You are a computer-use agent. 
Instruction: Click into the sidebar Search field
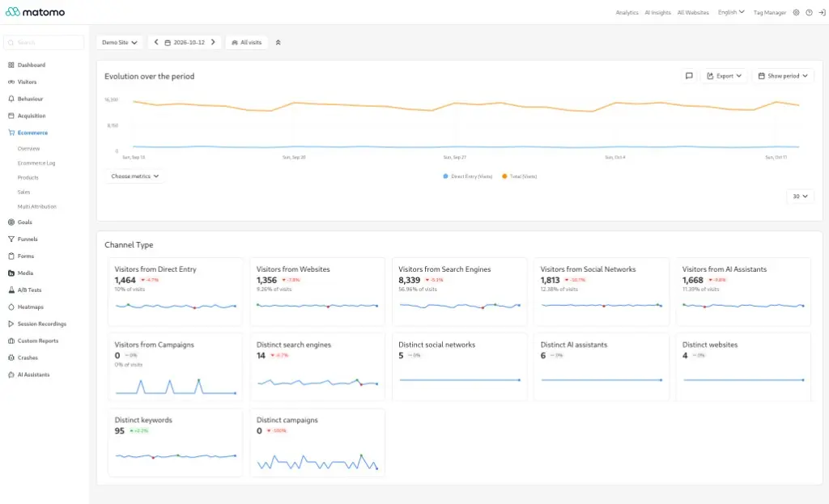[44, 42]
